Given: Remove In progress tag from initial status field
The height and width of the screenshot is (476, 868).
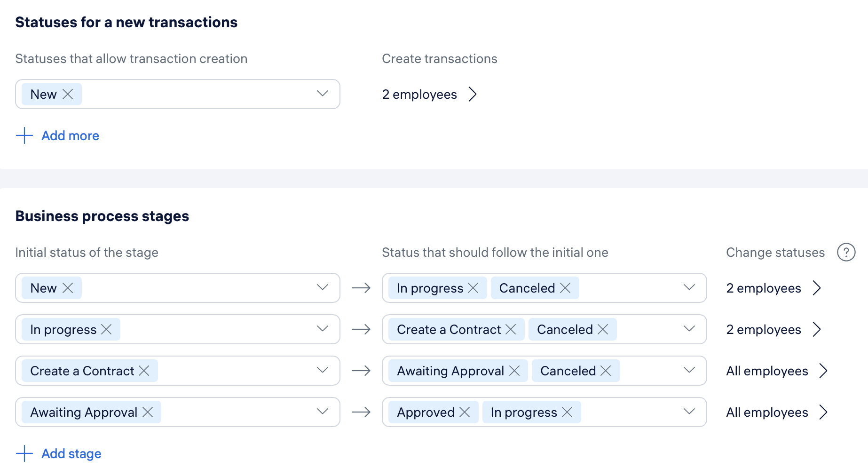Looking at the screenshot, I should [107, 329].
